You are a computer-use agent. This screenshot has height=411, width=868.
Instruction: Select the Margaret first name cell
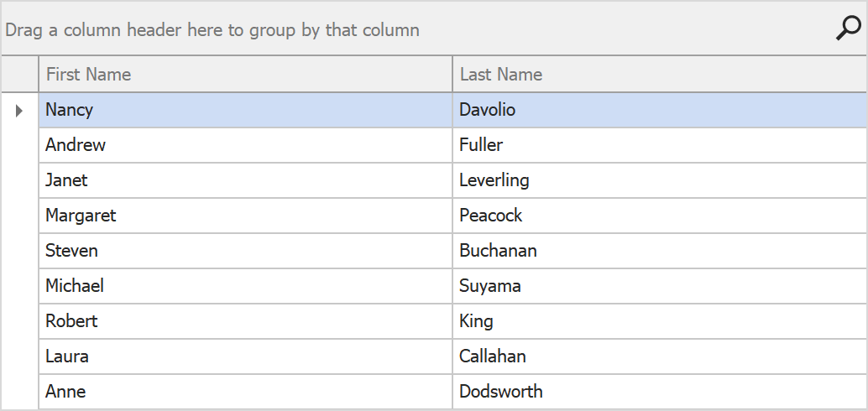[x=81, y=216]
